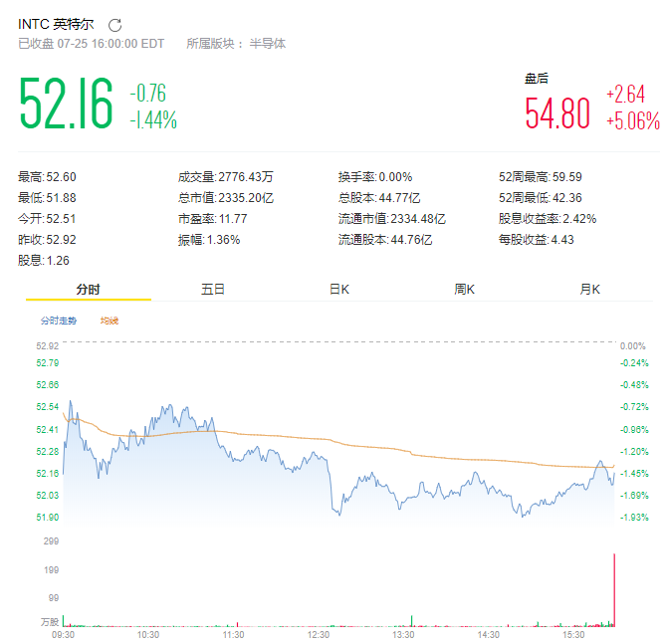Click the large green 52.16 price
The image size is (663, 644).
pos(66,105)
